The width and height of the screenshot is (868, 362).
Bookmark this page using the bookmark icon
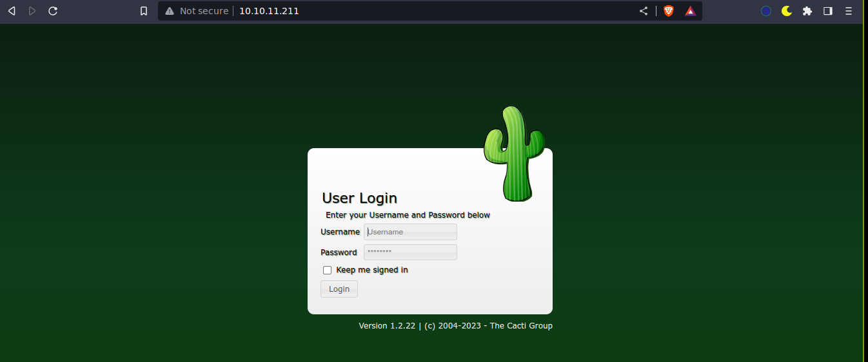144,11
